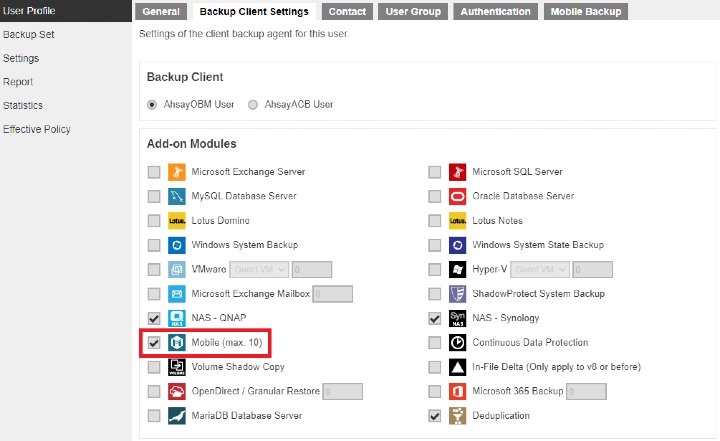Enable the Hyper-V module checkbox
This screenshot has width=720, height=441.
[x=434, y=269]
